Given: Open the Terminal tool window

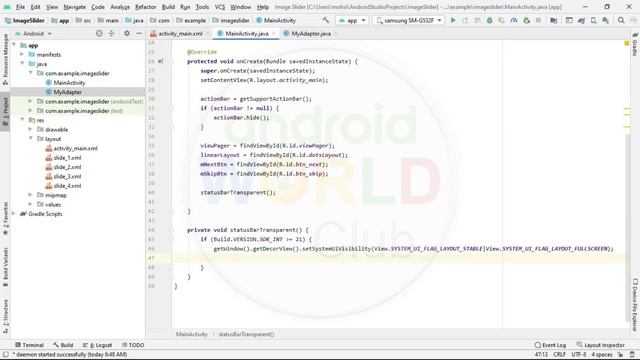Looking at the screenshot, I should point(29,345).
